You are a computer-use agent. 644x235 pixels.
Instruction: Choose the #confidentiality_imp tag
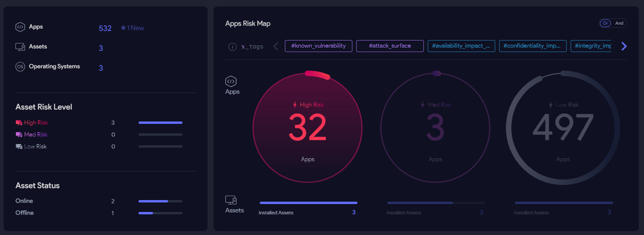[x=533, y=46]
